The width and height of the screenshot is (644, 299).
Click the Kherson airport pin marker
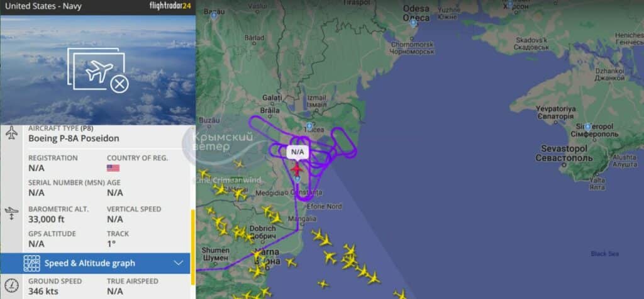[510, 5]
